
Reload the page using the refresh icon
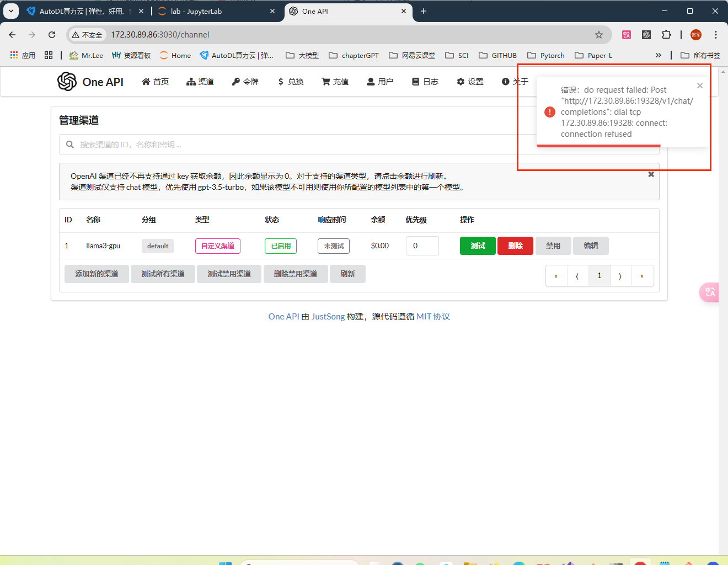[x=52, y=35]
